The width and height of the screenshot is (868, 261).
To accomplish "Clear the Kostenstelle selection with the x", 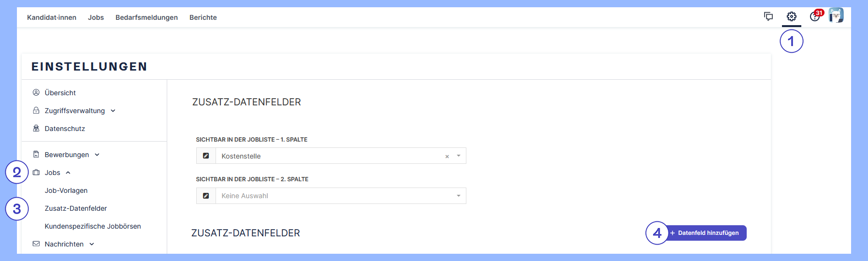I will pos(447,156).
